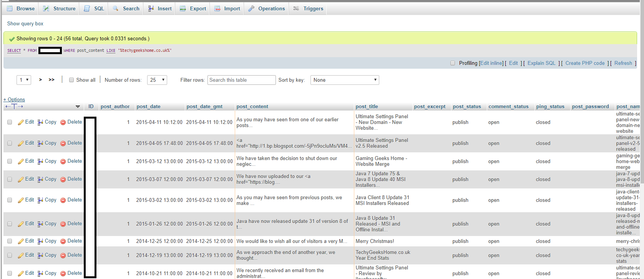The width and height of the screenshot is (644, 279).
Task: Focus the Filter rows search field
Action: [242, 80]
